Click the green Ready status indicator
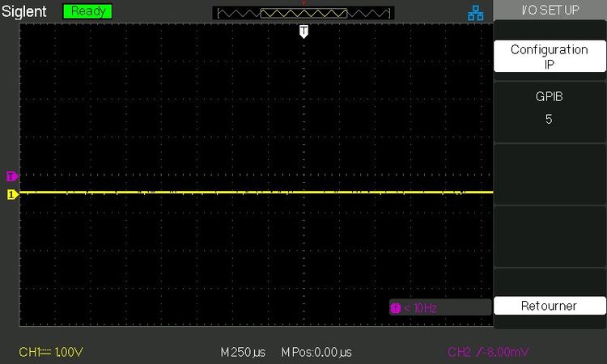Screen dimensions: 607x364 coord(87,12)
